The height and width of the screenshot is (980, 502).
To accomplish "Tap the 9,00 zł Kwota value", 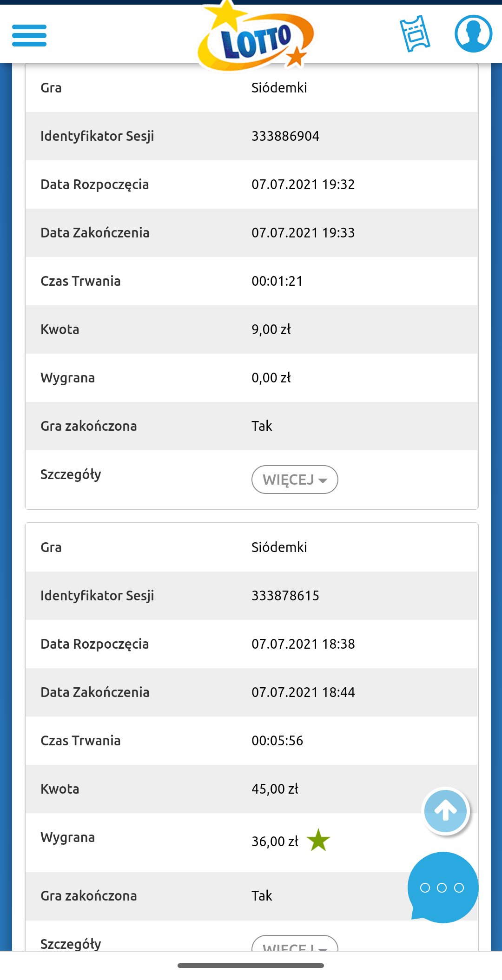I will click(x=271, y=329).
